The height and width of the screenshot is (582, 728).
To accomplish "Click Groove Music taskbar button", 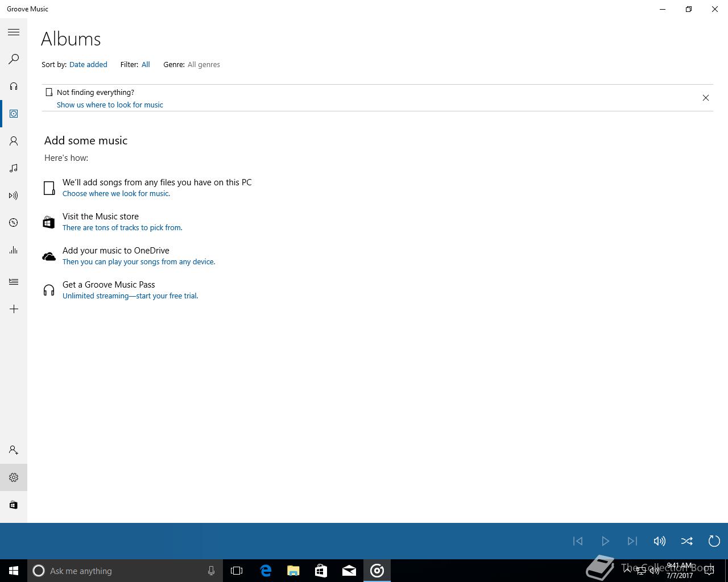I will 377,571.
